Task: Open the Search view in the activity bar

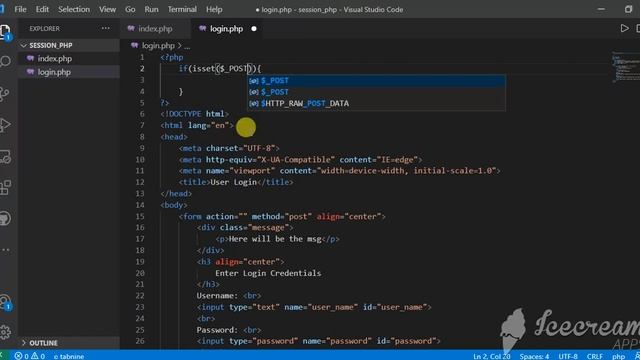Action: pos(5,62)
